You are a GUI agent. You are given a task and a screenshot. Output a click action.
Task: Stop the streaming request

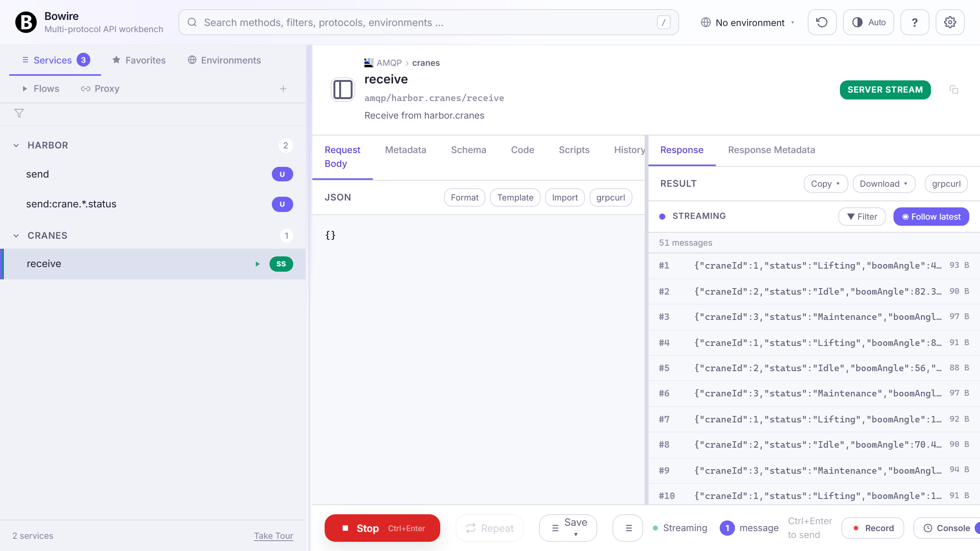(x=382, y=528)
